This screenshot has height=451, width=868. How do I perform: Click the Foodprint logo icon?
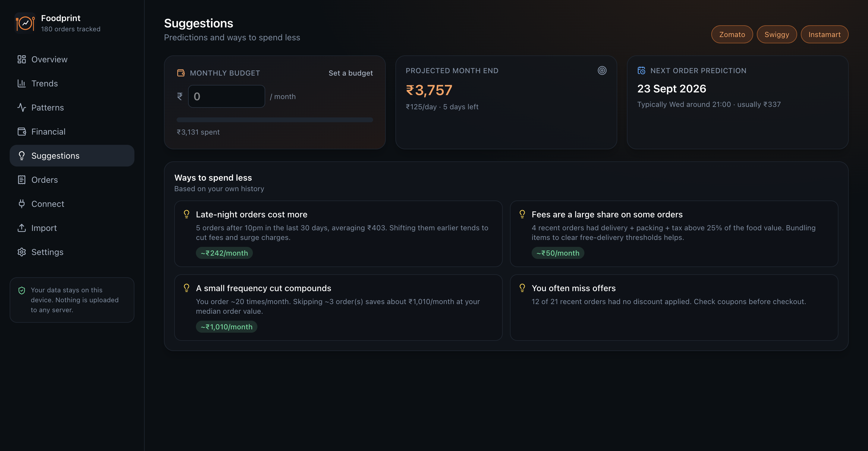(x=25, y=23)
